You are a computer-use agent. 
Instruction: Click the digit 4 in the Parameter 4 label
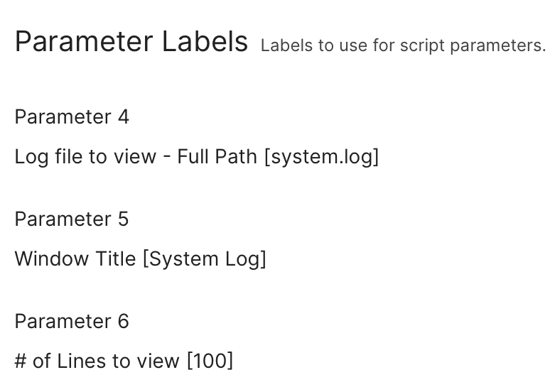[124, 116]
